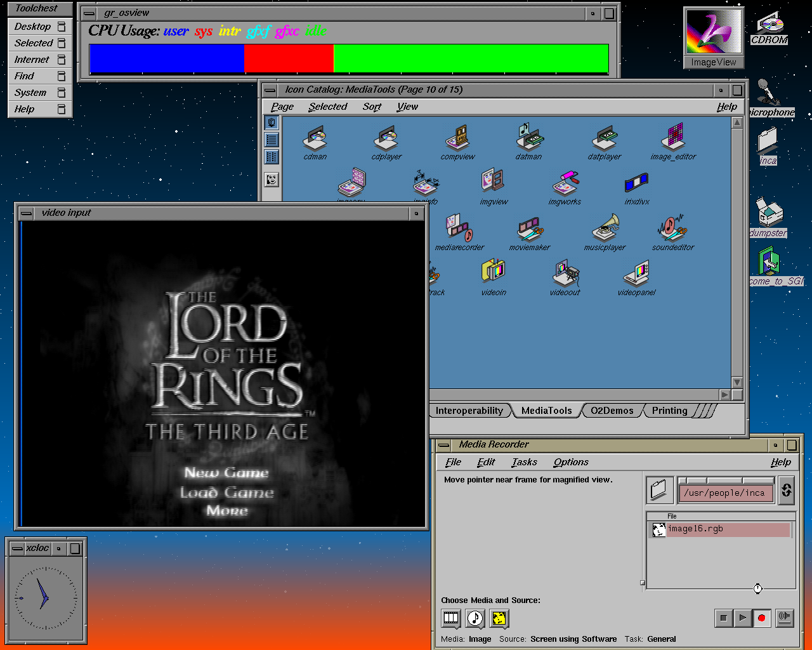Image resolution: width=812 pixels, height=650 pixels.
Task: Switch to Interoperability tab
Action: [469, 411]
